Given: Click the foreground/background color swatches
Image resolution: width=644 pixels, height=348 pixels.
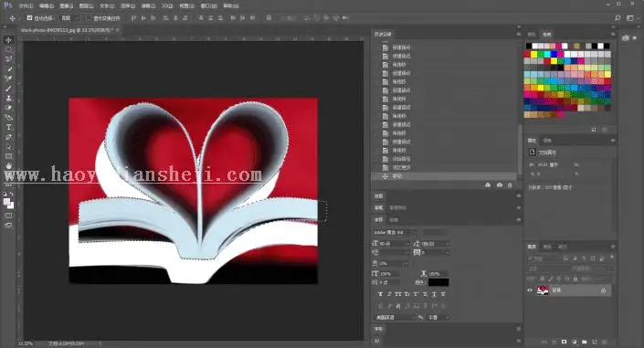Looking at the screenshot, I should coord(8,203).
